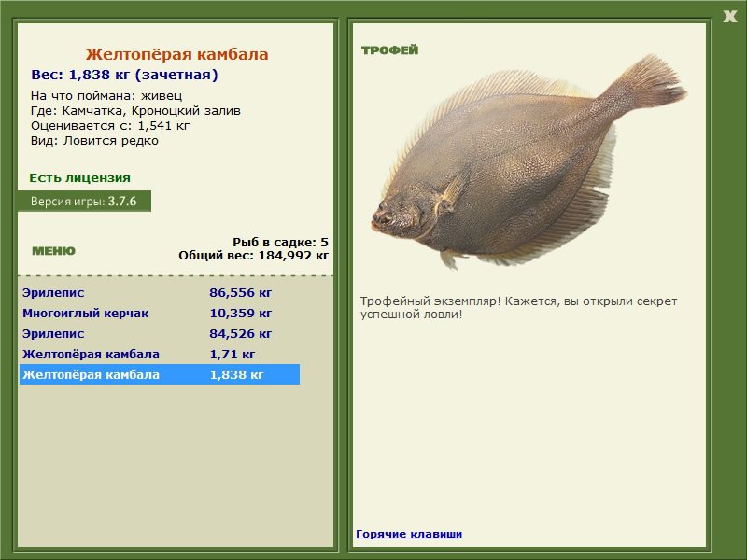
Task: Click the Где: Камчатка, Кроноцкий залив line
Action: (134, 110)
